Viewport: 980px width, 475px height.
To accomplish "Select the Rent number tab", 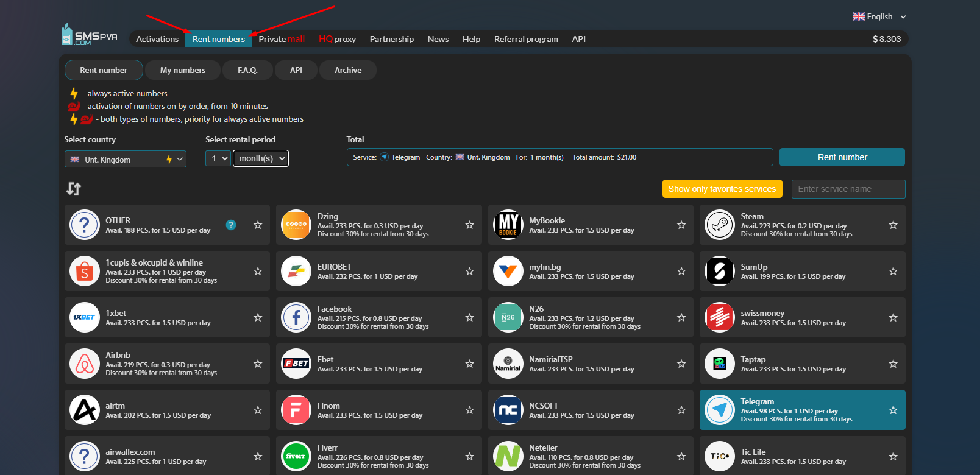I will (x=104, y=70).
